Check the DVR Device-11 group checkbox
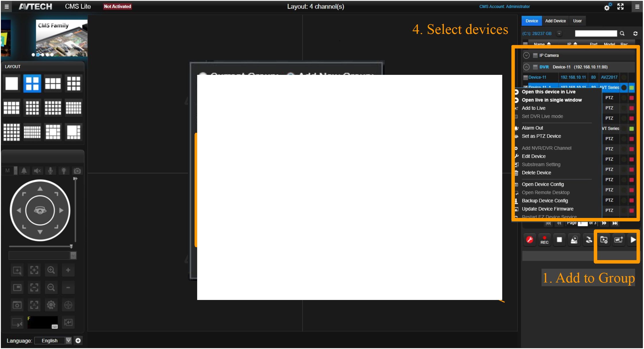This screenshot has height=349, width=644. [x=535, y=67]
